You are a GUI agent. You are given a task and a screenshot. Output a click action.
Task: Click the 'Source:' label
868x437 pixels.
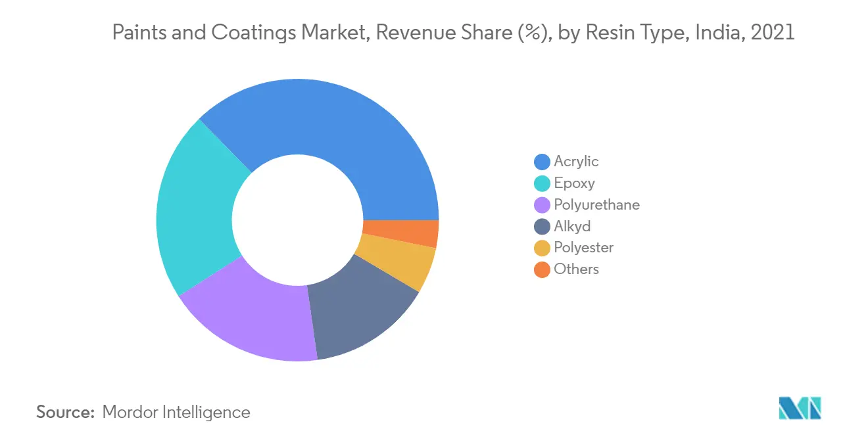[x=66, y=413]
